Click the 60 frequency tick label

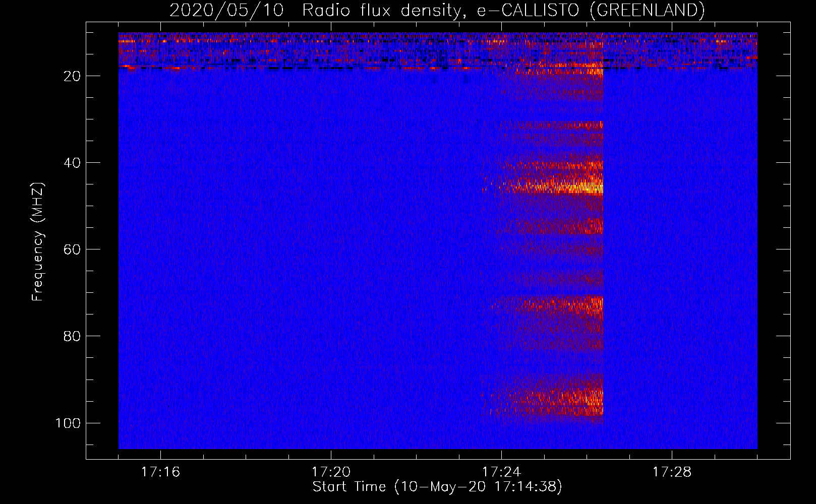point(72,249)
